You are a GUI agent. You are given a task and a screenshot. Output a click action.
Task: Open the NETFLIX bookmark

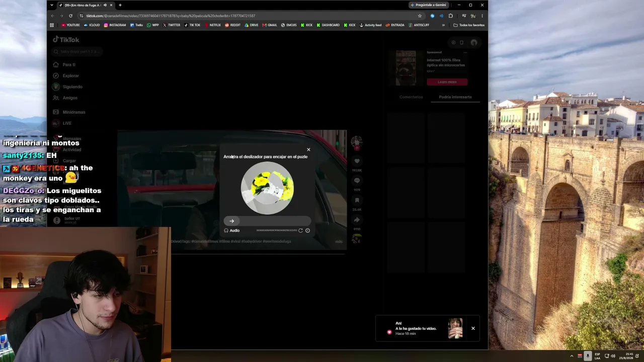212,25
